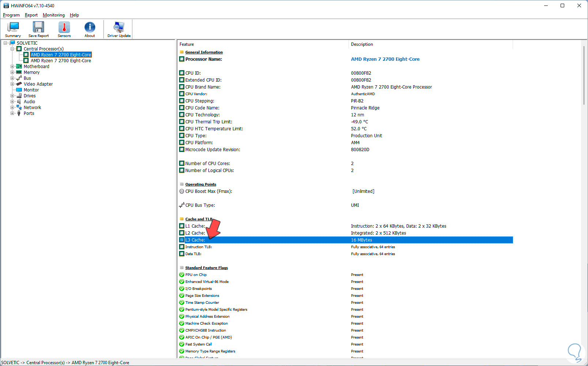Screen dimensions: 588x366
Task: Click the blue AMD Ryzen 7 2700 Eight-Core value
Action: tap(385, 59)
